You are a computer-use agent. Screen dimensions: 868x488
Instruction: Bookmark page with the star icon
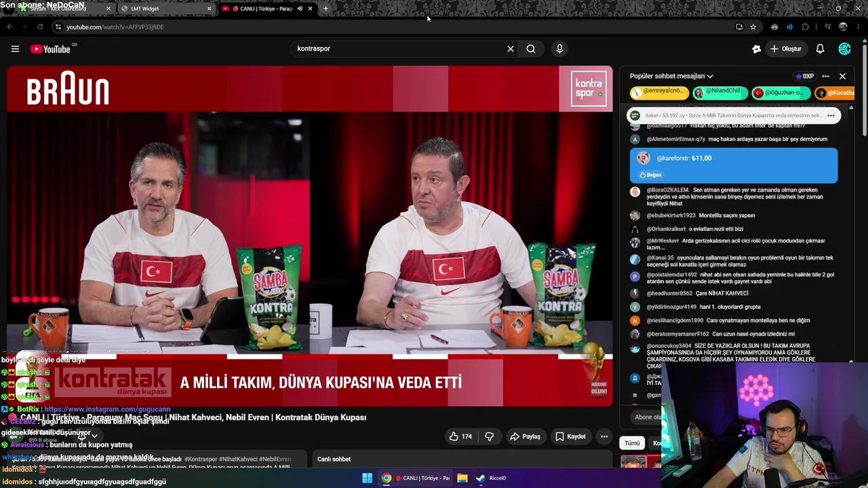click(753, 27)
